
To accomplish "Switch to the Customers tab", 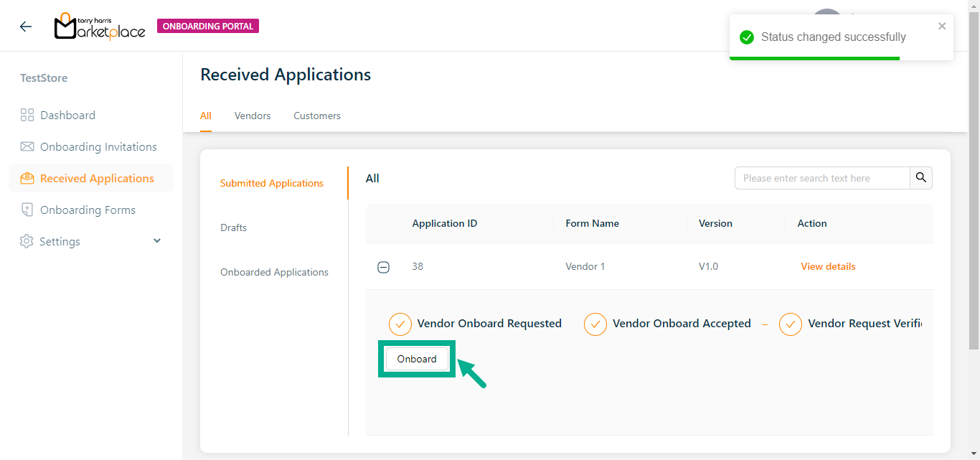I will (x=317, y=116).
